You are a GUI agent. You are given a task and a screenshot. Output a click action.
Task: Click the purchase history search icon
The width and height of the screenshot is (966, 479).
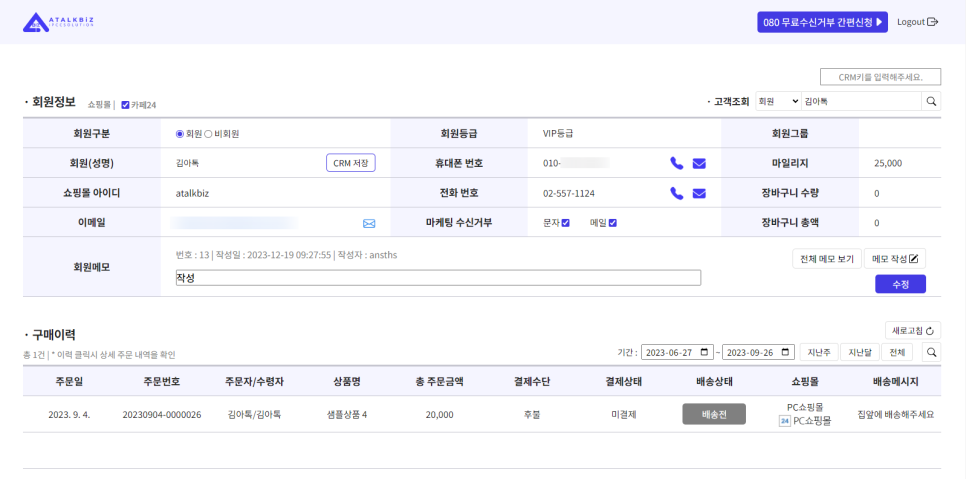(x=931, y=352)
